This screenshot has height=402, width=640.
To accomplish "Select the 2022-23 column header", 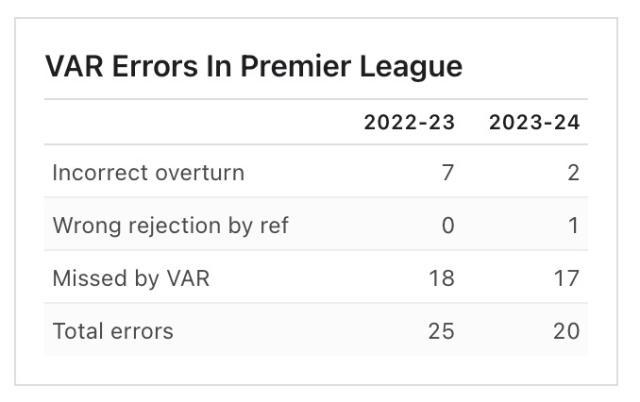I will (x=409, y=123).
